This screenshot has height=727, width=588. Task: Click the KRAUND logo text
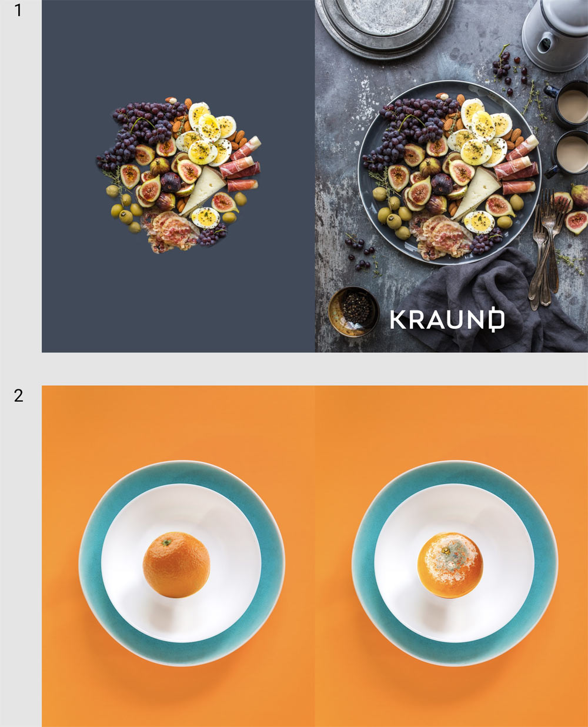447,320
